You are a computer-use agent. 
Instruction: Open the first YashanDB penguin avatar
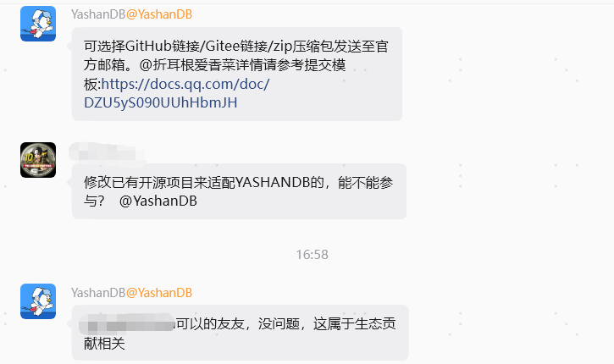pos(38,24)
